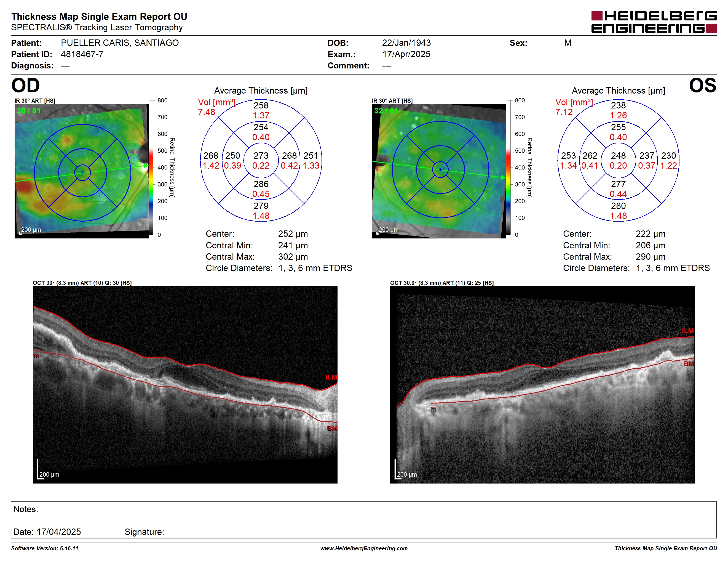Screen dimensions: 728x563
Task: Click the www.HeidelbergEngineering.com link
Action: tap(364, 548)
